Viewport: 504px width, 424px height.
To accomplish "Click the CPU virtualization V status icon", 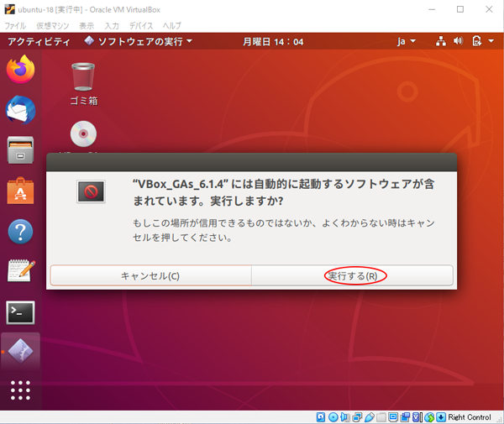I will (417, 417).
